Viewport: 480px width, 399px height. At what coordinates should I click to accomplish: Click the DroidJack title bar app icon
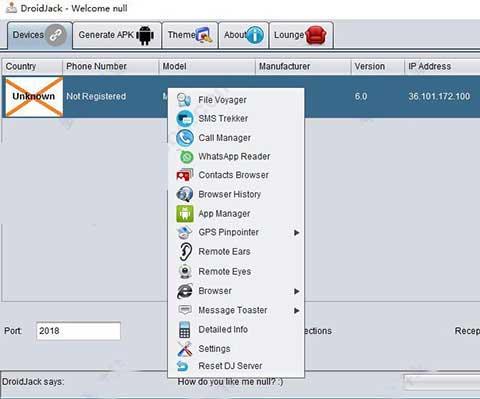[11, 8]
